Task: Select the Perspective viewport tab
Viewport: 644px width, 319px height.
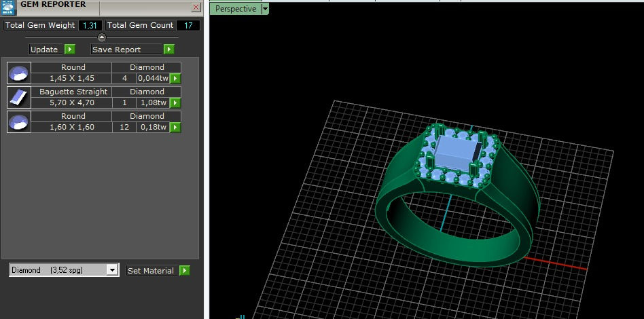Action: click(x=236, y=9)
